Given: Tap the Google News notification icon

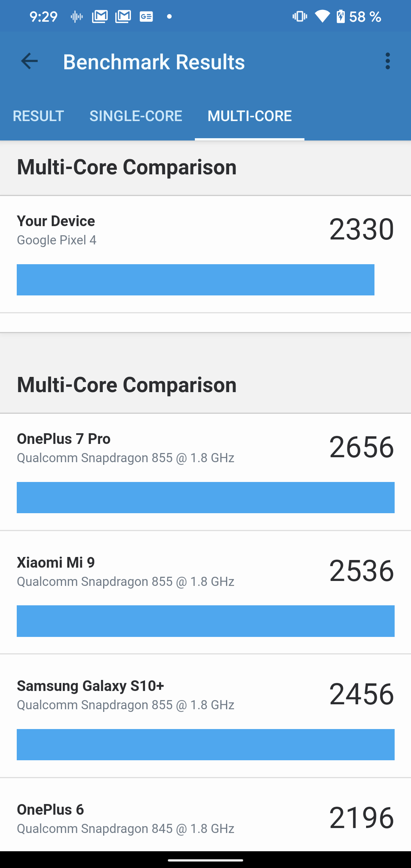Looking at the screenshot, I should pyautogui.click(x=146, y=16).
